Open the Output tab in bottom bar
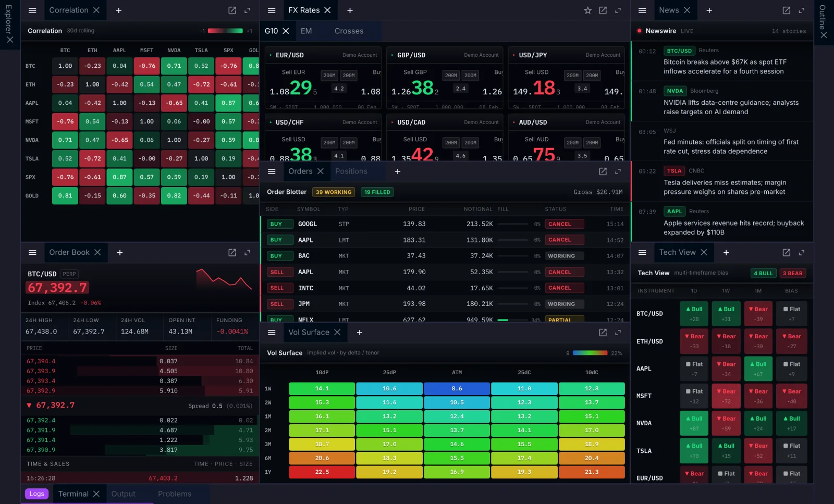Screen dimensions: 834x504 124,494
